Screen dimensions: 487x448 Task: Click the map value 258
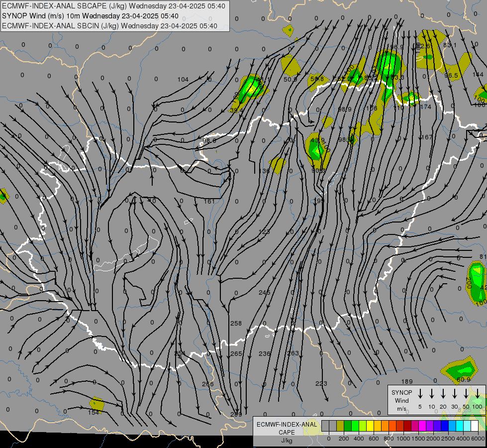tap(236, 324)
